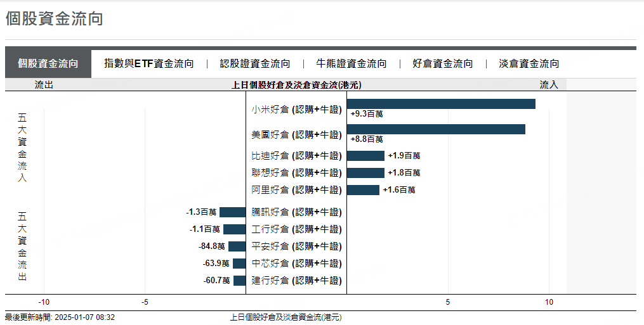Click the 中芯 outflow bar
This screenshot has height=325, width=644.
(x=239, y=264)
